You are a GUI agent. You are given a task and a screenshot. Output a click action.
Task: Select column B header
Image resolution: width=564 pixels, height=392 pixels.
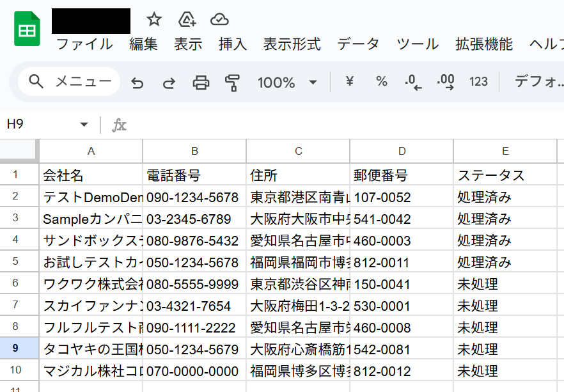coord(194,151)
